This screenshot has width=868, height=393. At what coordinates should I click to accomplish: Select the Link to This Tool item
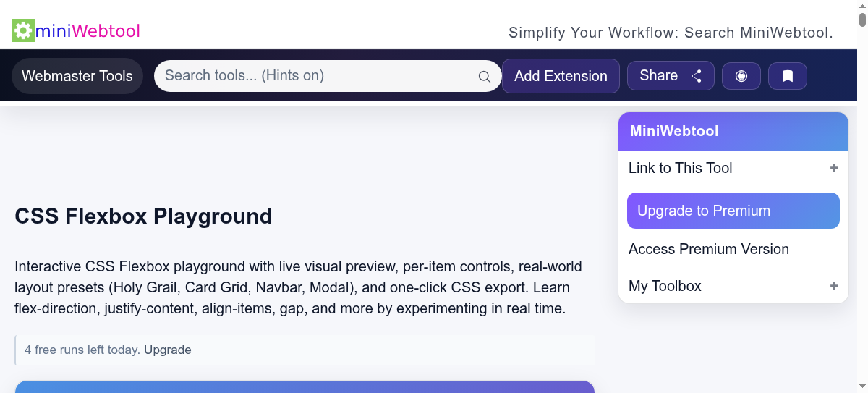tap(680, 168)
